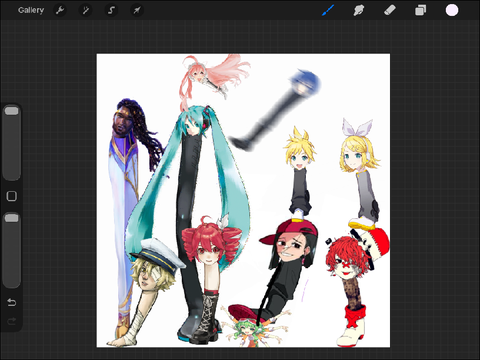Screen dimensions: 480x360
Task: Open the Layers panel
Action: 421,10
